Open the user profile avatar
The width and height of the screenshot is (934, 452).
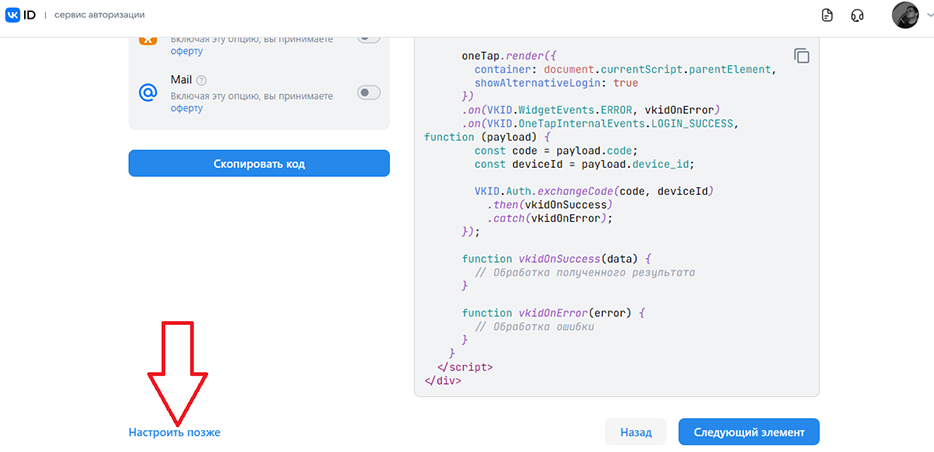pyautogui.click(x=905, y=15)
